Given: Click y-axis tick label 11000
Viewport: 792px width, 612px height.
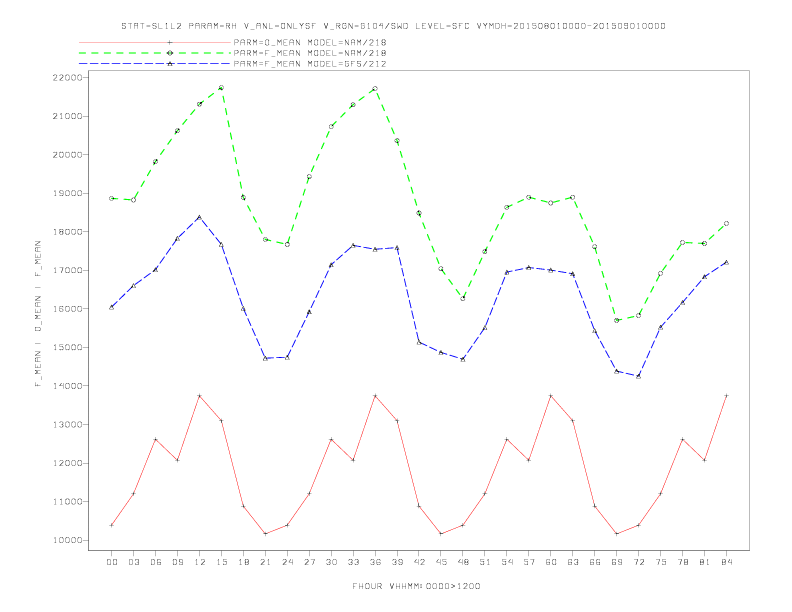Looking at the screenshot, I should tap(67, 502).
